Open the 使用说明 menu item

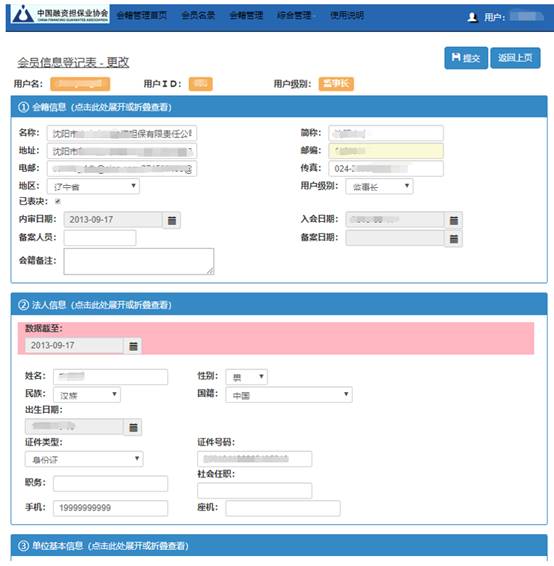(347, 15)
